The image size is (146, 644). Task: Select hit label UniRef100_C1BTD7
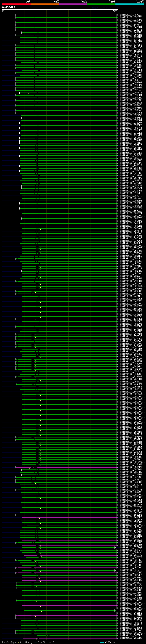tap(131, 615)
